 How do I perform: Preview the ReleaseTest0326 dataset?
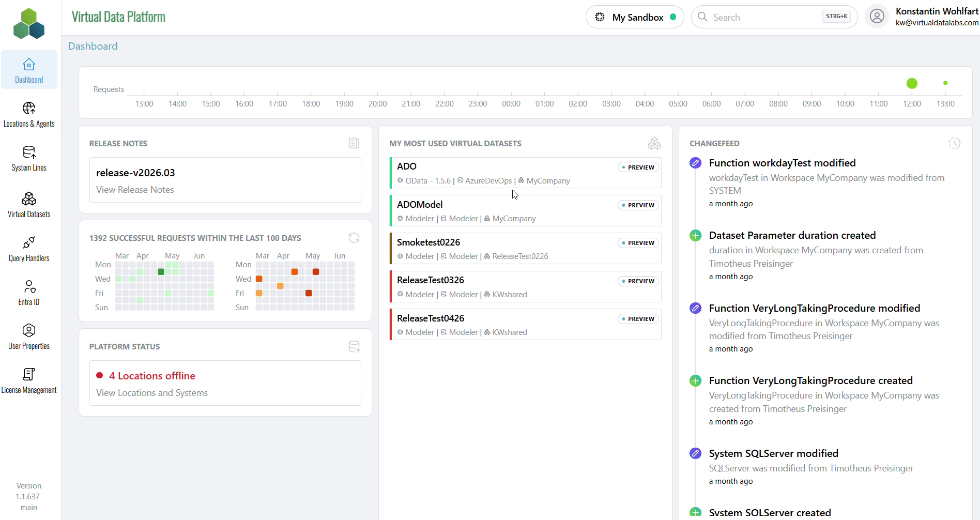pyautogui.click(x=638, y=281)
